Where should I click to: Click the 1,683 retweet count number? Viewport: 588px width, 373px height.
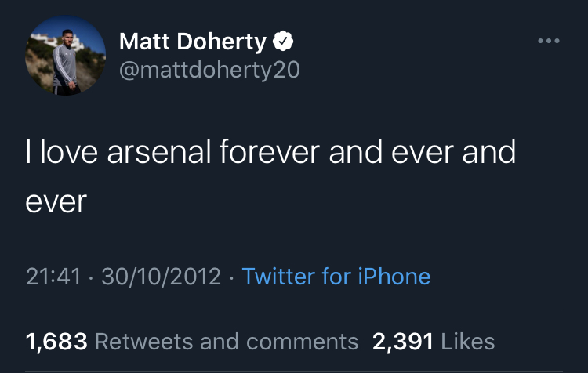click(56, 342)
